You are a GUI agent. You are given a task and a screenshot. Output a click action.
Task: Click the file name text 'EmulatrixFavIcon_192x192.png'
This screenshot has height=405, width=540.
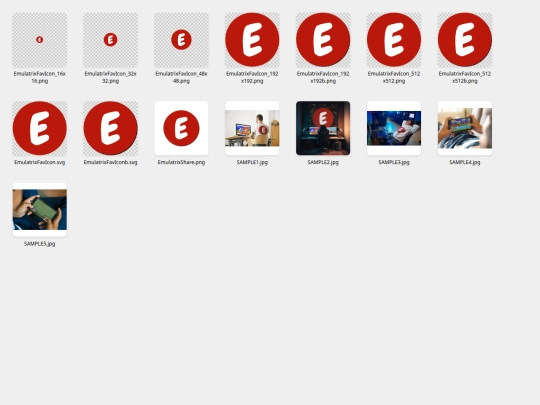tap(252, 77)
